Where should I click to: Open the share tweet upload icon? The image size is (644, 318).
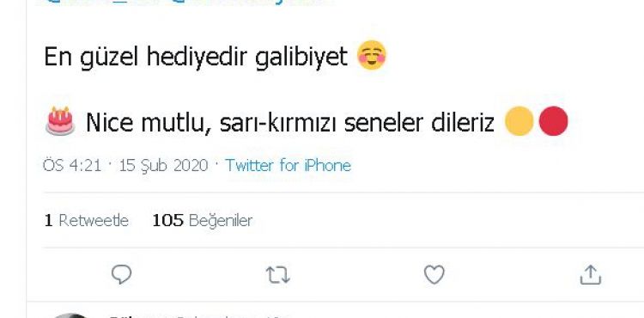[x=590, y=274]
